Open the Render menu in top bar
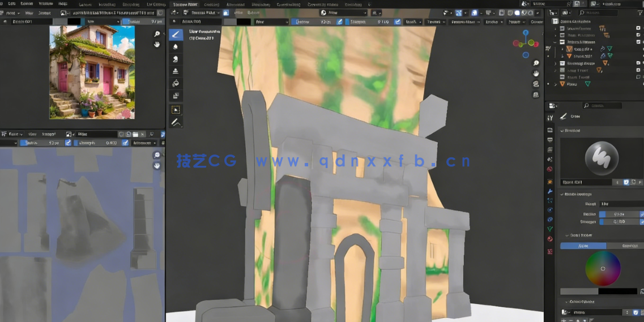644x322 pixels. pos(27,4)
